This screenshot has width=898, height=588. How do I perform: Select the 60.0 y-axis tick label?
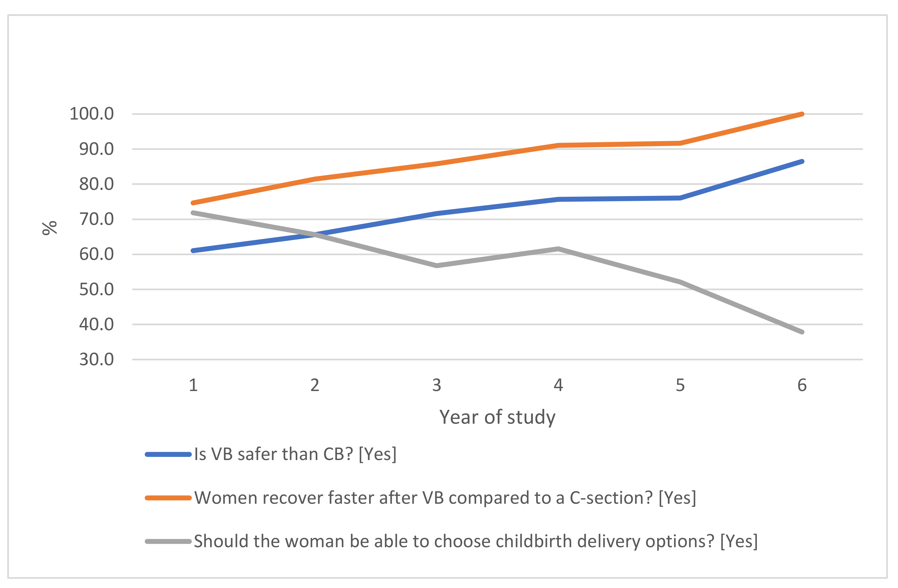pos(96,255)
